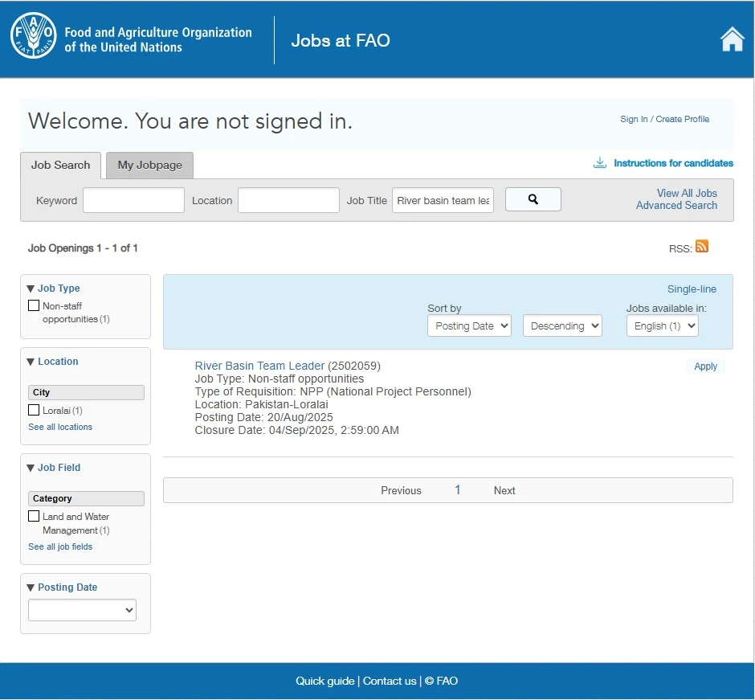This screenshot has height=700, width=755.
Task: Click the Job Type: Non-staff opportunities line
Action: click(x=280, y=379)
